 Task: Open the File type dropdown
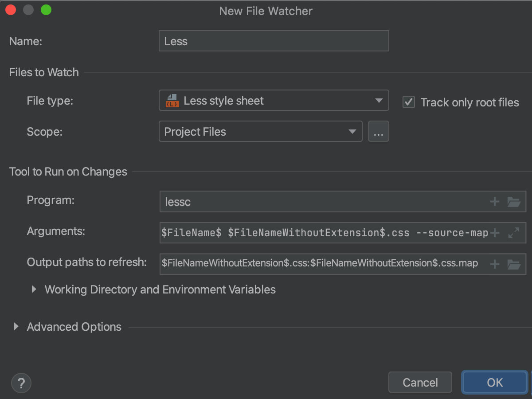[379, 100]
